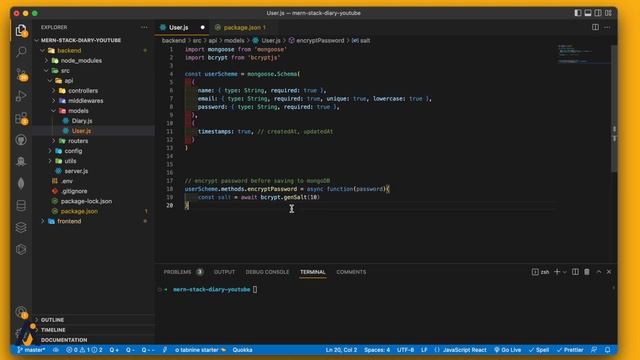Open editor More Actions ellipsis menu
The width and height of the screenshot is (640, 360).
click(607, 27)
